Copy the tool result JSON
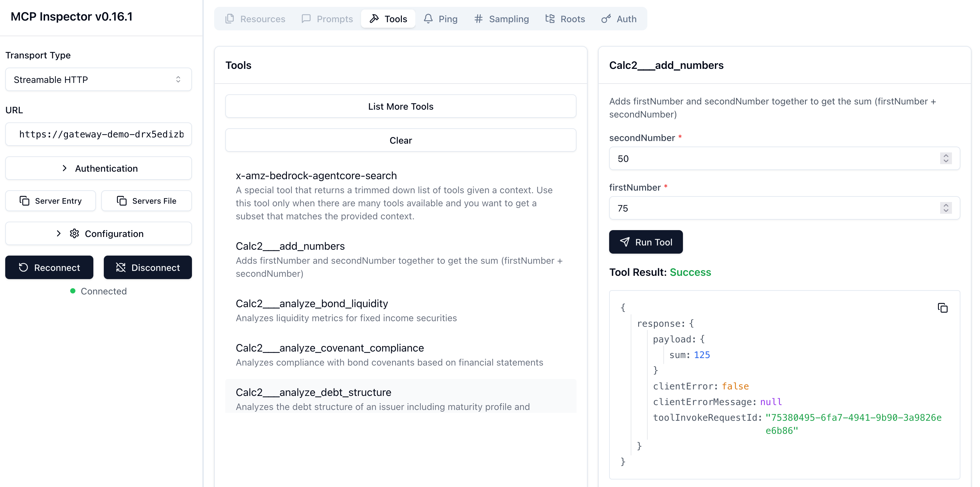This screenshot has height=487, width=980. 942,308
